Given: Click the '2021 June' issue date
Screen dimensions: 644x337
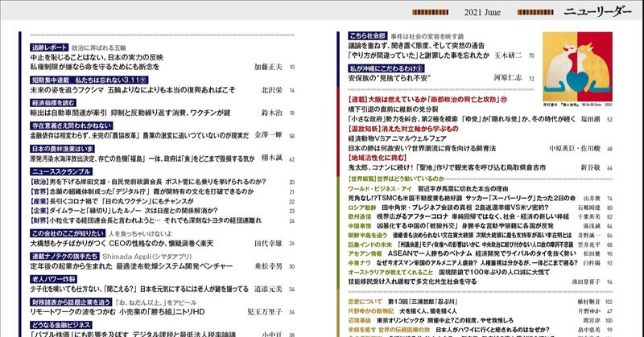Looking at the screenshot, I should pos(482,12).
